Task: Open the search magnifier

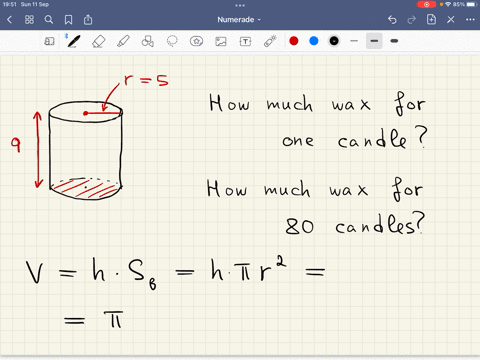Action: click(49, 20)
